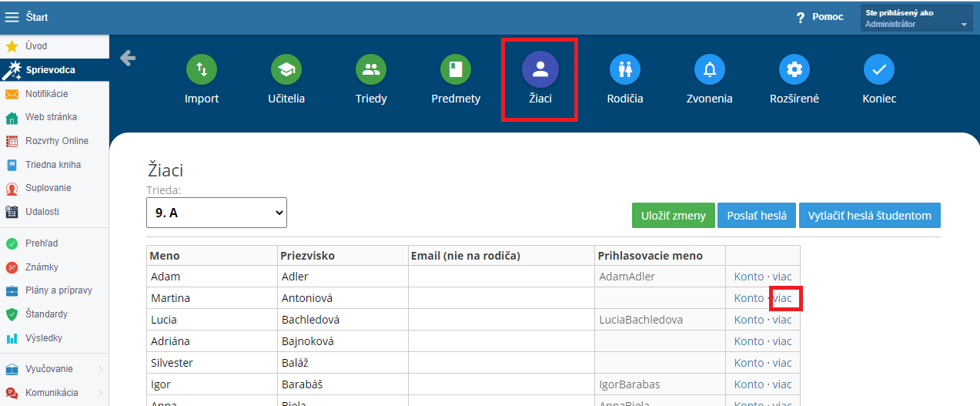
Task: Open the Rozšírené gear icon
Action: (x=794, y=70)
